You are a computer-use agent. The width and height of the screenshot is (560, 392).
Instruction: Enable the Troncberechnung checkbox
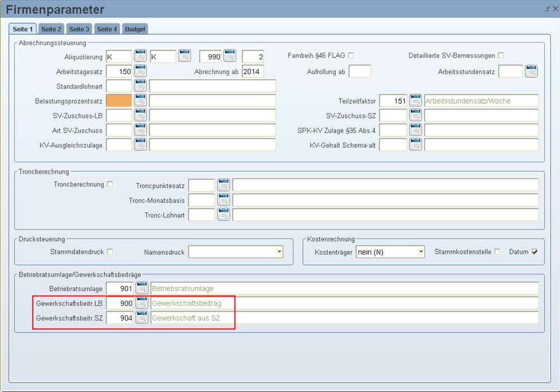110,184
